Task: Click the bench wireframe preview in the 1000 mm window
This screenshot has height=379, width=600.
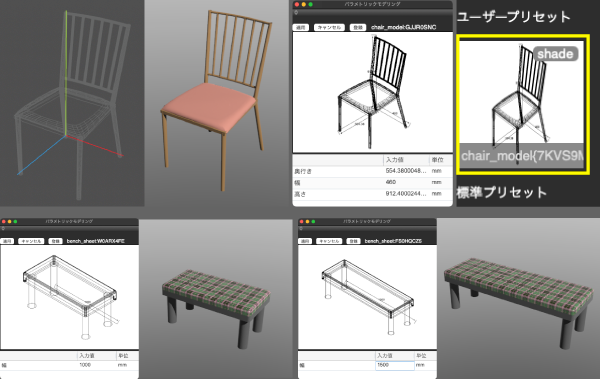Action: [69, 297]
